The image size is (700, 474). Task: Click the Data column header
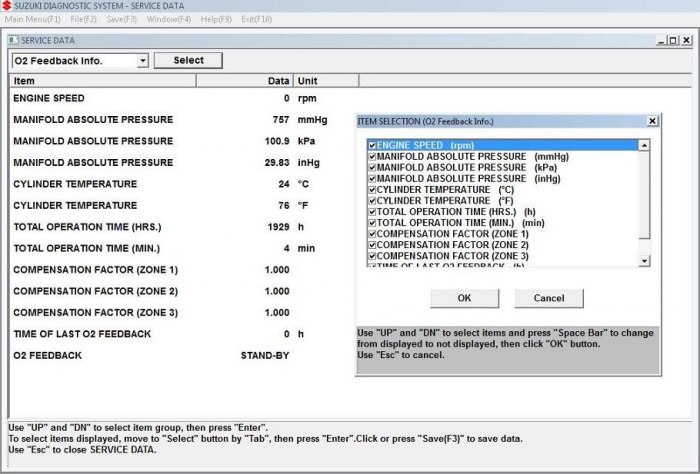[278, 81]
